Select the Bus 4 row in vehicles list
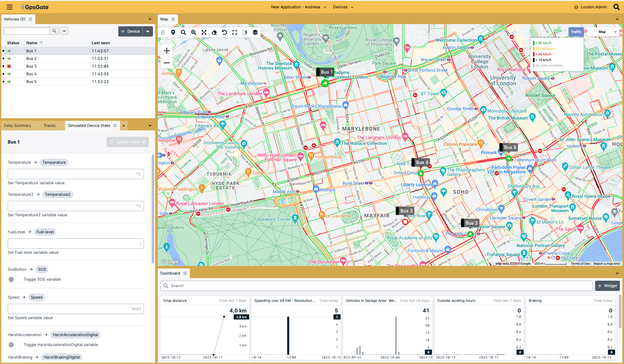Image resolution: width=624 pixels, height=364 pixels. click(x=78, y=74)
